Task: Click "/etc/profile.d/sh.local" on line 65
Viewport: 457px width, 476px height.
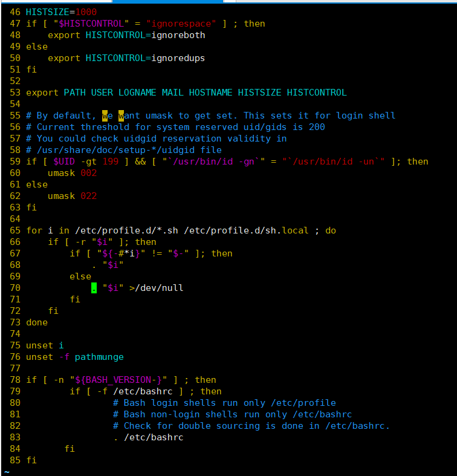Action: [x=246, y=230]
